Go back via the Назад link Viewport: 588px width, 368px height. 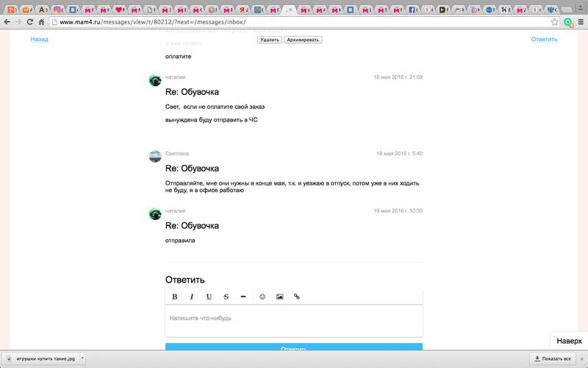(x=39, y=39)
